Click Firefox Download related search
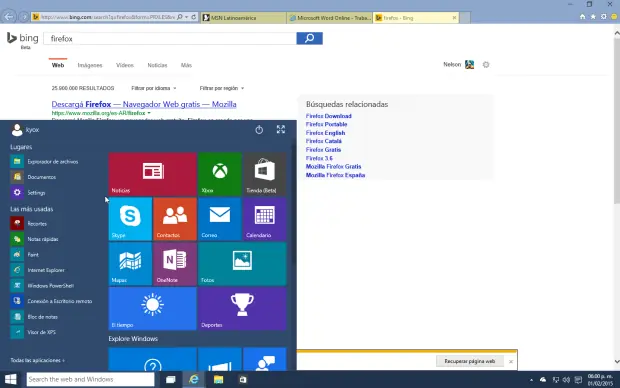 click(329, 116)
